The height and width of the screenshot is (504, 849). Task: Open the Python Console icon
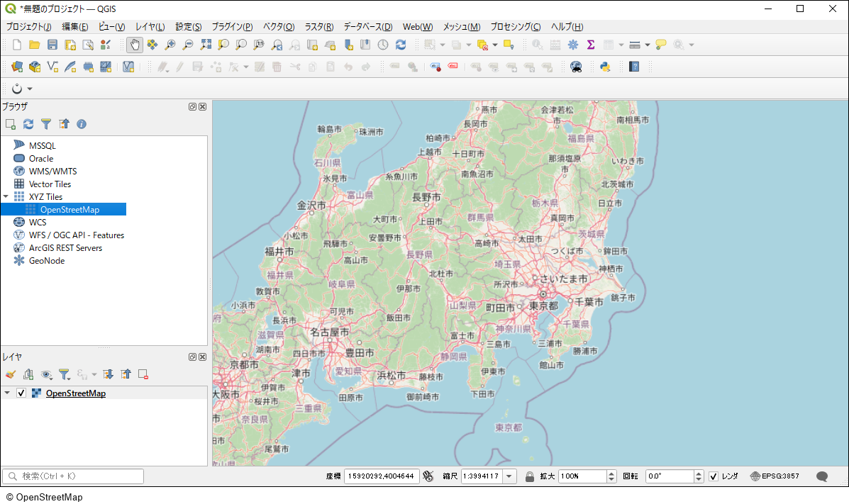pyautogui.click(x=605, y=67)
